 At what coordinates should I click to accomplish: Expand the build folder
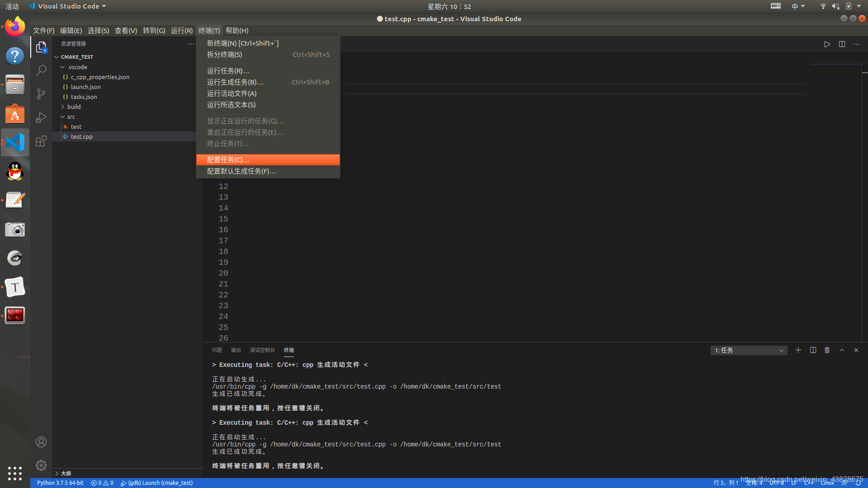[x=74, y=107]
